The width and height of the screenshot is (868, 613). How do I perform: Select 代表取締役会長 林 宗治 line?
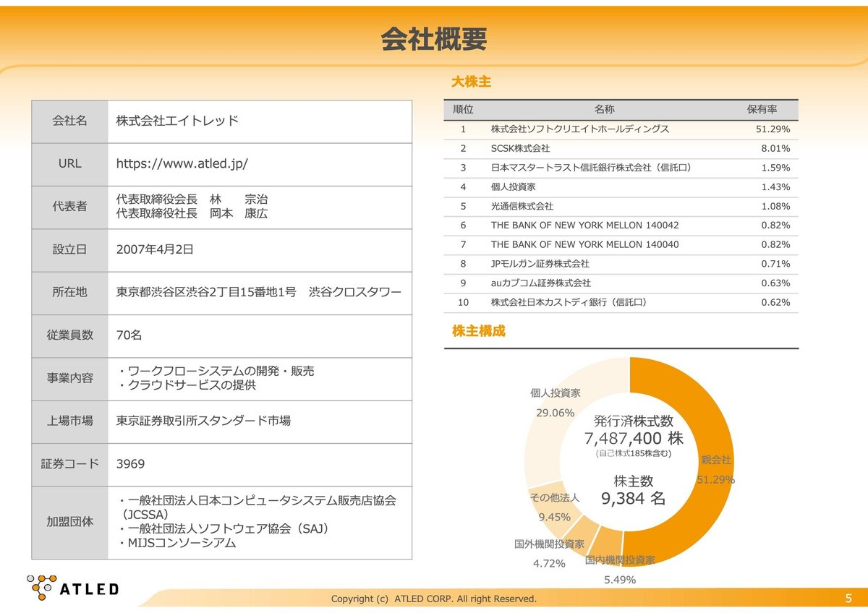pos(191,200)
